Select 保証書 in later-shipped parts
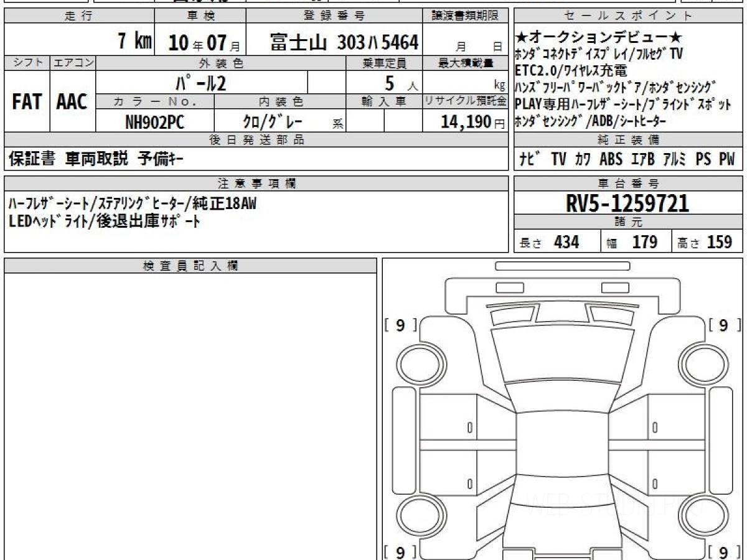Screen dimensions: 747x560 (x=32, y=159)
